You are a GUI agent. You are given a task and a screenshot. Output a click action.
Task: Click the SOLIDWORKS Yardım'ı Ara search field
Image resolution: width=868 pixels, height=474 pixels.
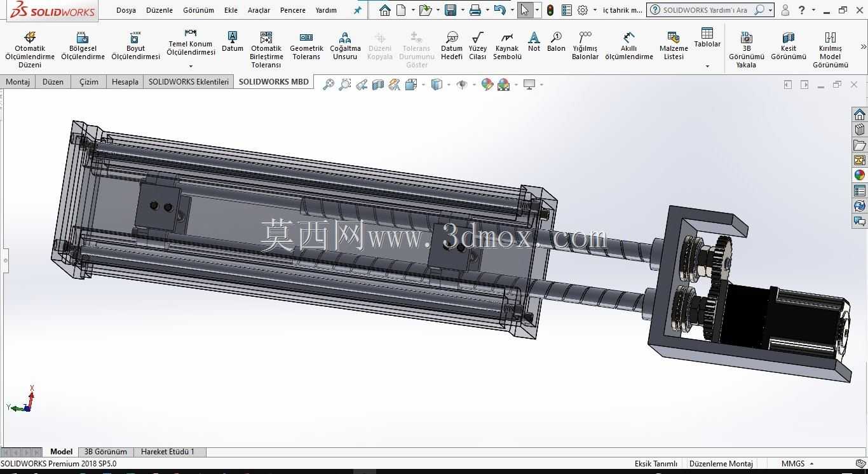tap(705, 10)
